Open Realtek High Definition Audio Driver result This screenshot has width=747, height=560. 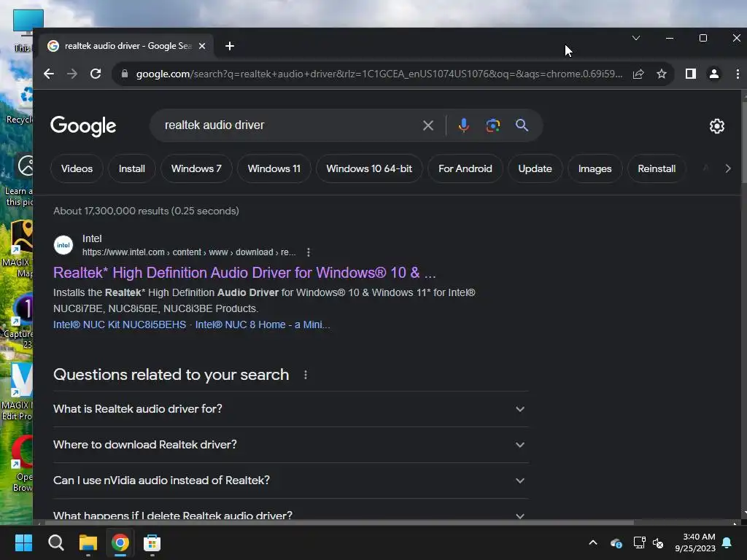244,273
